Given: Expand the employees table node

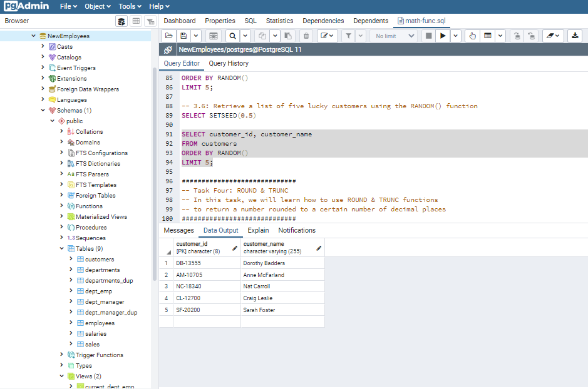Looking at the screenshot, I should click(70, 323).
